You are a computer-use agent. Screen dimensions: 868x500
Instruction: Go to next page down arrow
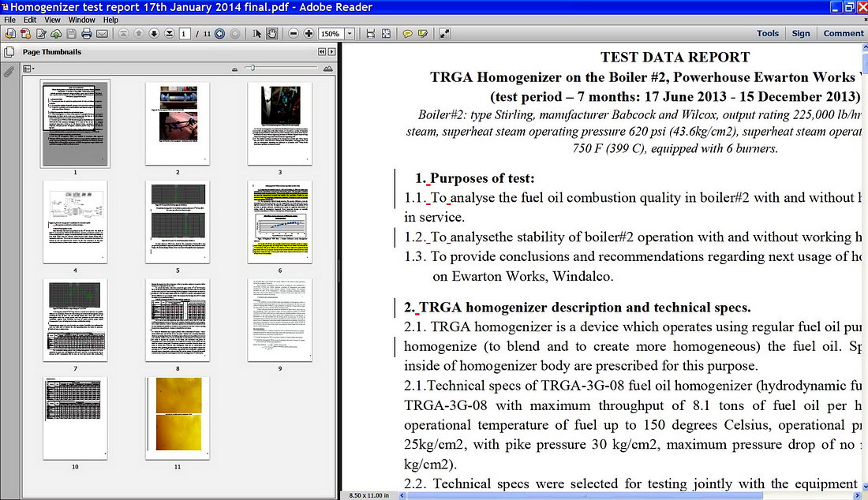[154, 34]
